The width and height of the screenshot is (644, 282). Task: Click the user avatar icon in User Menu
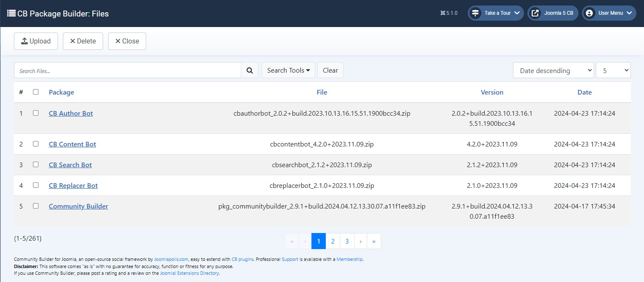pyautogui.click(x=589, y=13)
